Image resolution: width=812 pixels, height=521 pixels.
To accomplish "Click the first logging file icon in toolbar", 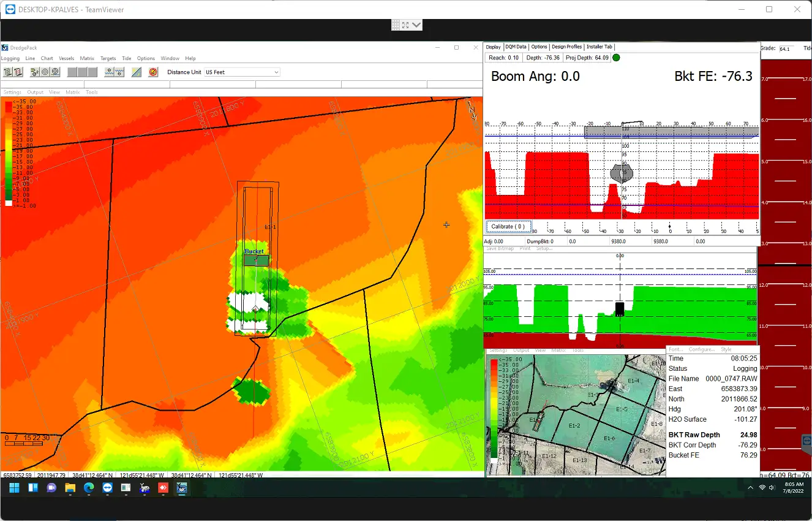I will pyautogui.click(x=9, y=72).
